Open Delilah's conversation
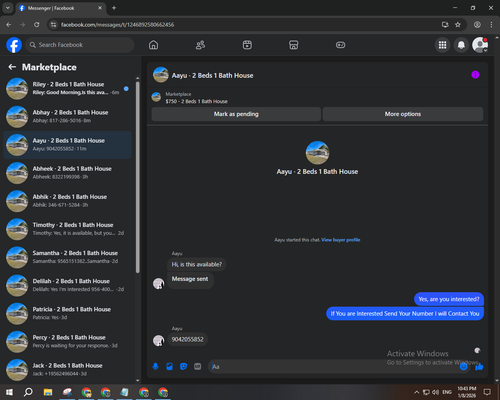 68,285
